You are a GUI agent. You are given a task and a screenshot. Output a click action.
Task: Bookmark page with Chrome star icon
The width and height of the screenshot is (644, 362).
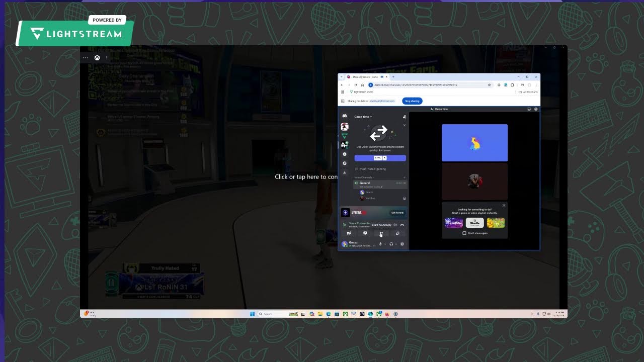tap(489, 85)
